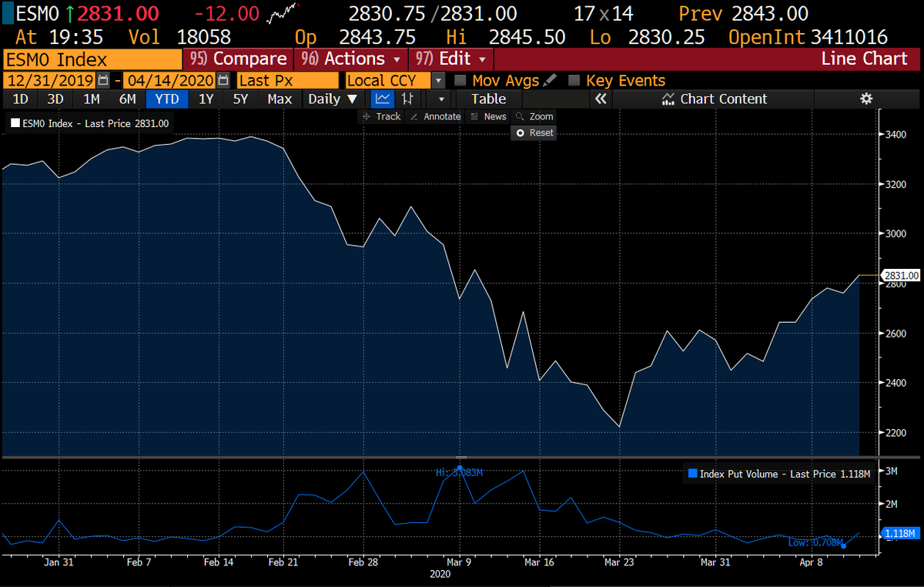
Task: Select the 1M range tab
Action: click(x=92, y=99)
